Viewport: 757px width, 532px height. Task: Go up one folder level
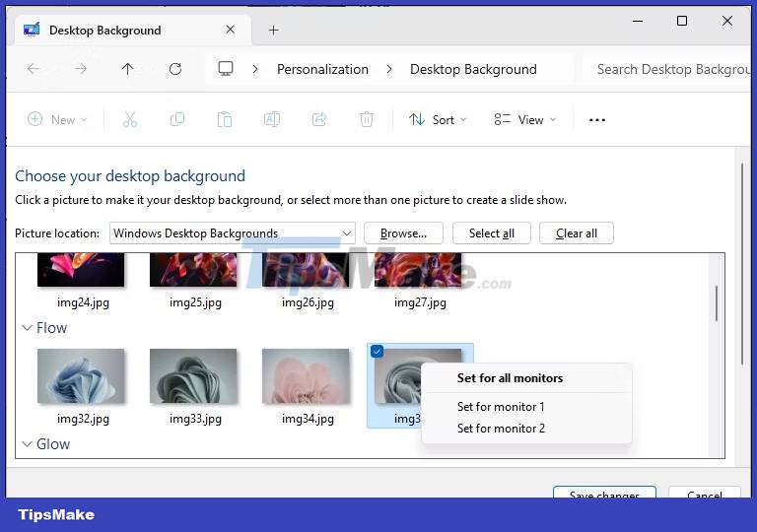pos(127,69)
